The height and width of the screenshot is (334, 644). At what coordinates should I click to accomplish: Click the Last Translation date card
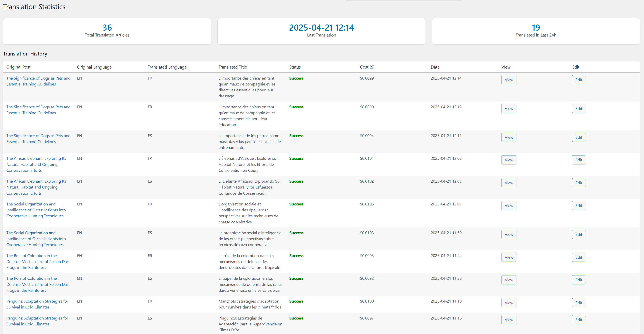point(321,31)
